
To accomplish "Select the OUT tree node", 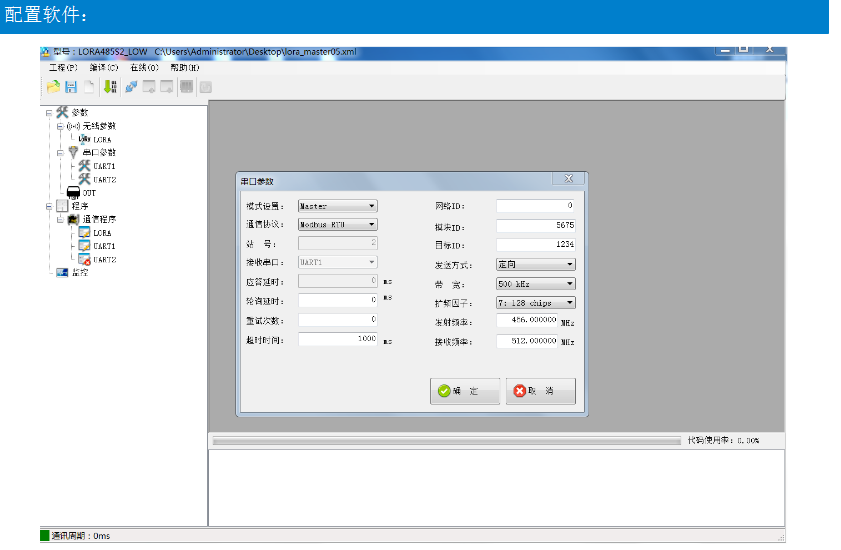I will coord(89,193).
